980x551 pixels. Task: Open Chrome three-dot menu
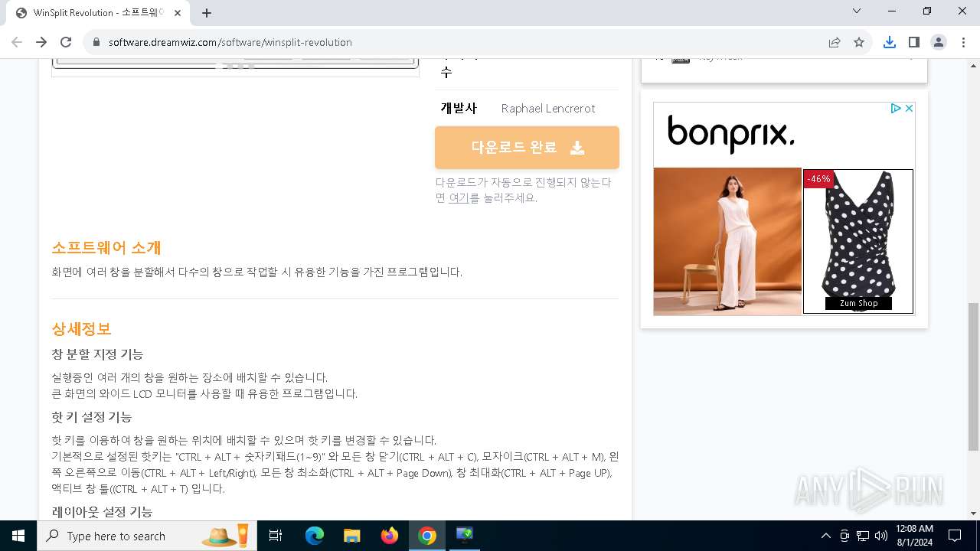pos(963,42)
